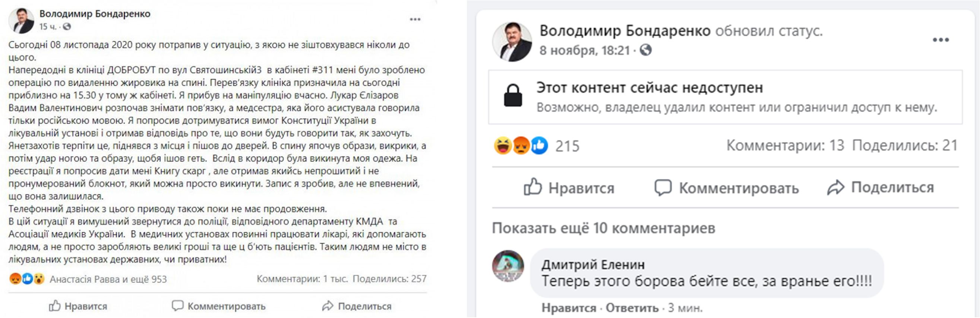Click the laughing reaction icon on right post
The height and width of the screenshot is (318, 980).
point(503,146)
